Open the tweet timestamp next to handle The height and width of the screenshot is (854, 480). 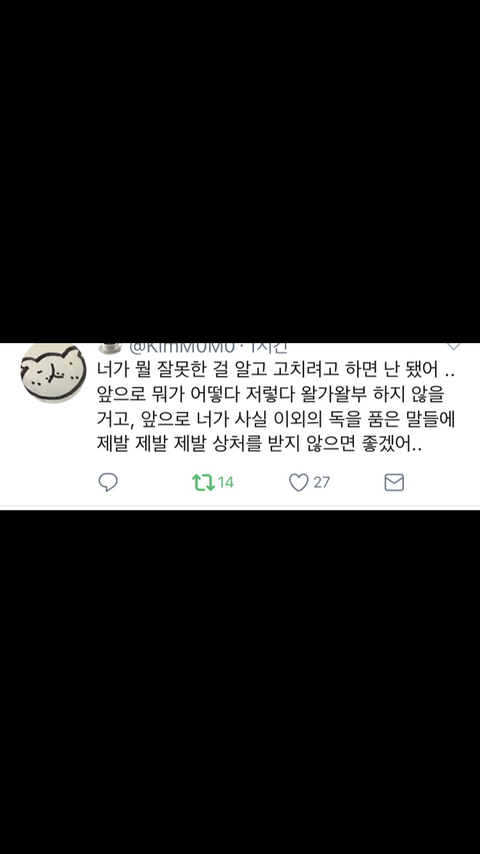tap(267, 347)
